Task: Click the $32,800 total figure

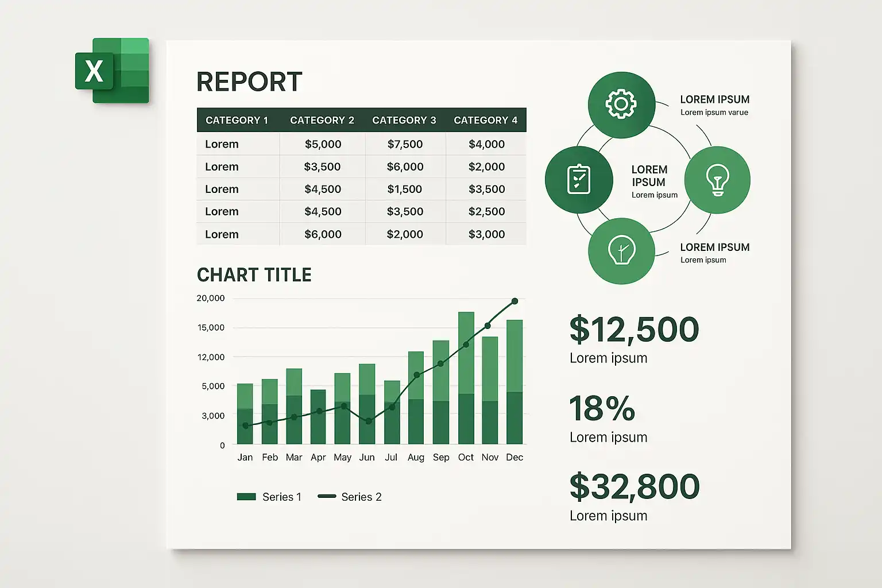Action: coord(635,486)
